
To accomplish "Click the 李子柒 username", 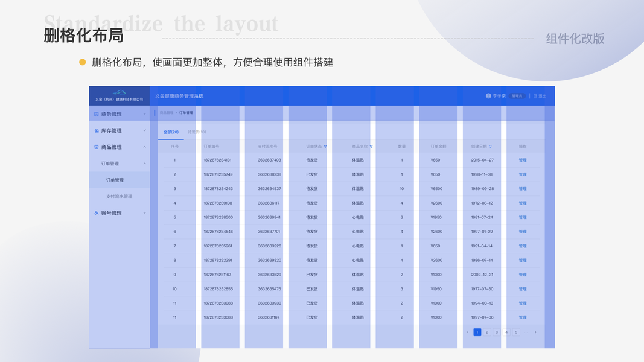I will pos(499,96).
